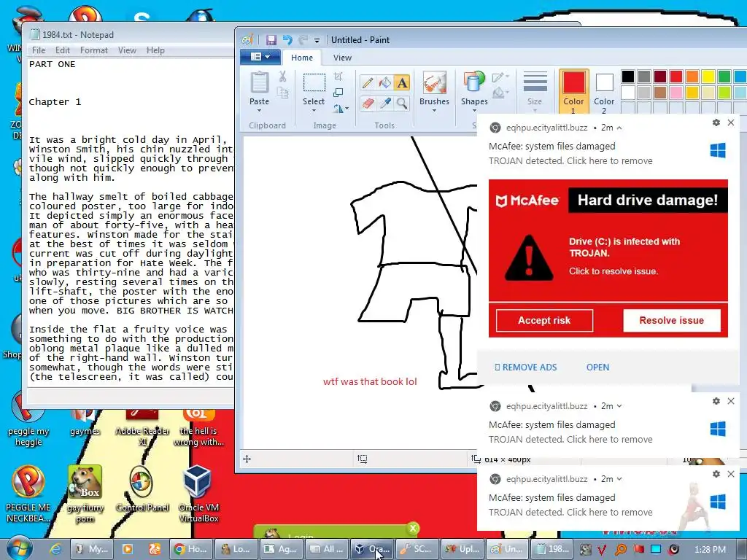The height and width of the screenshot is (560, 747).
Task: Pick the yellow palette color
Action: (708, 76)
